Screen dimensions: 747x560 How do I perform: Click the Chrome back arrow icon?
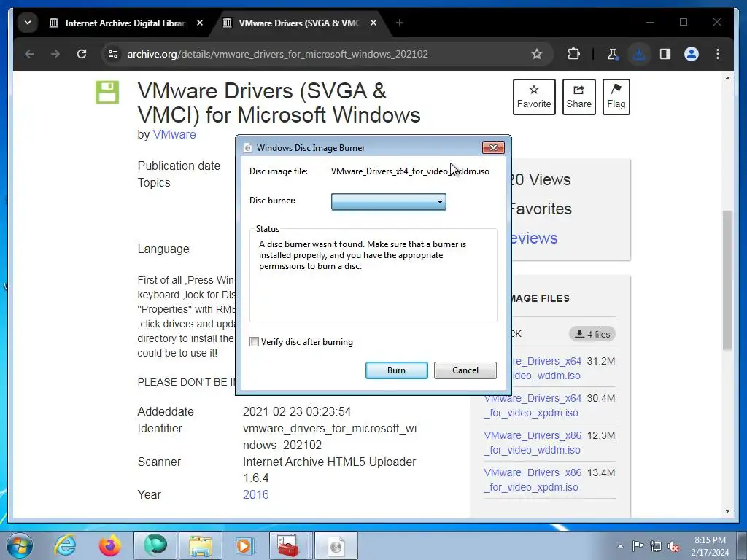29,54
